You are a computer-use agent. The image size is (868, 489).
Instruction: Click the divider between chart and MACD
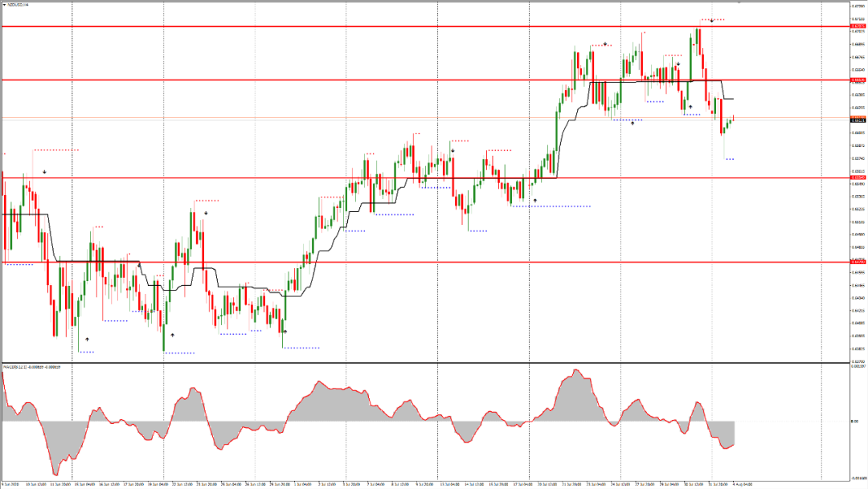(402, 363)
